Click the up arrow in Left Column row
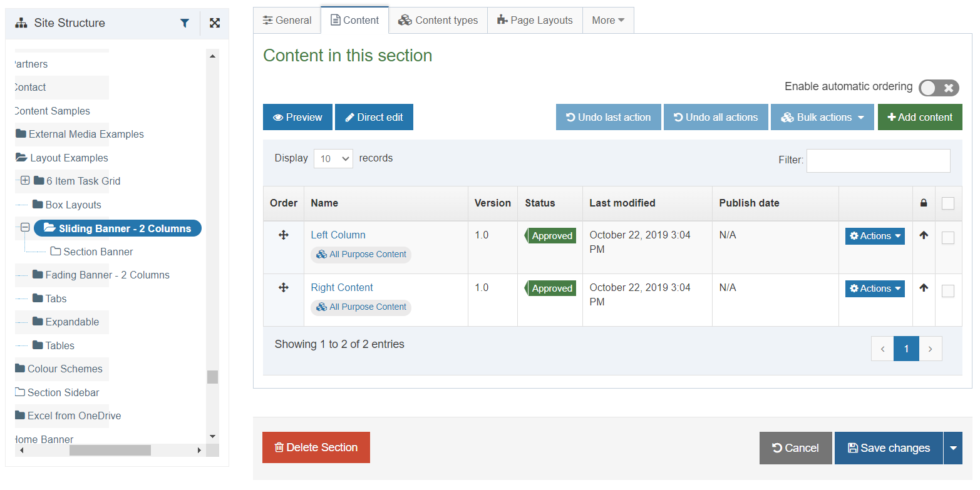Screen dimensions: 980x490 tap(924, 236)
